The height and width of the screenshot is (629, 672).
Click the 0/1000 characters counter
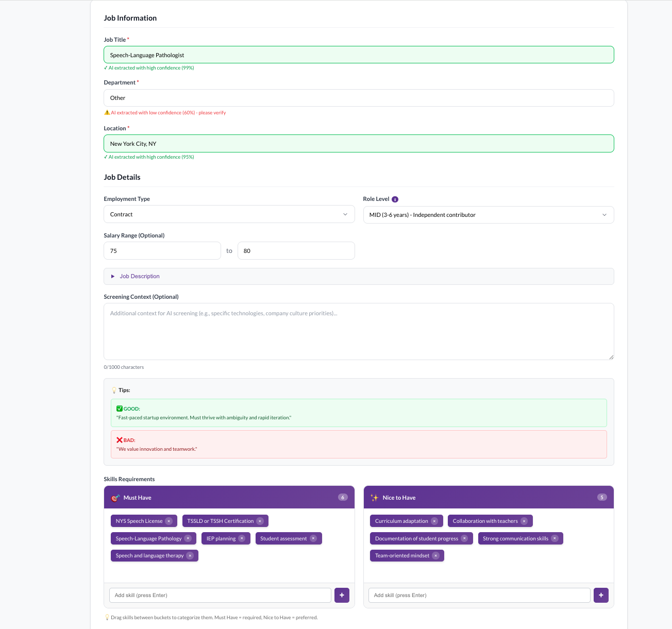click(124, 367)
